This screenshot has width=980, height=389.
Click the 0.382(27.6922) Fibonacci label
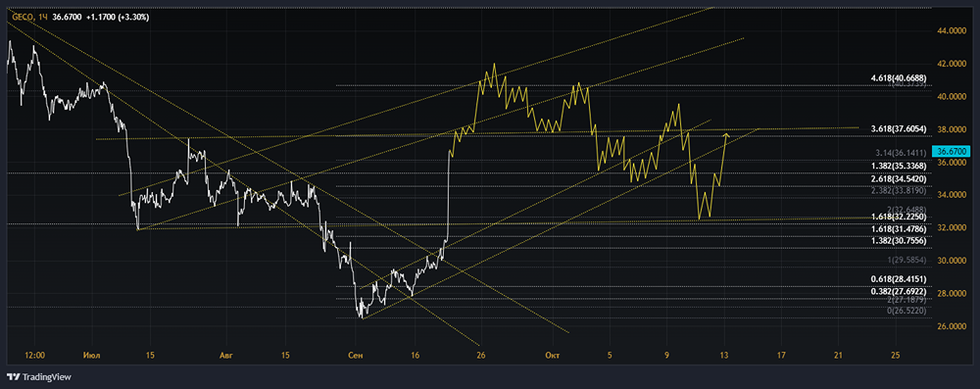click(898, 291)
